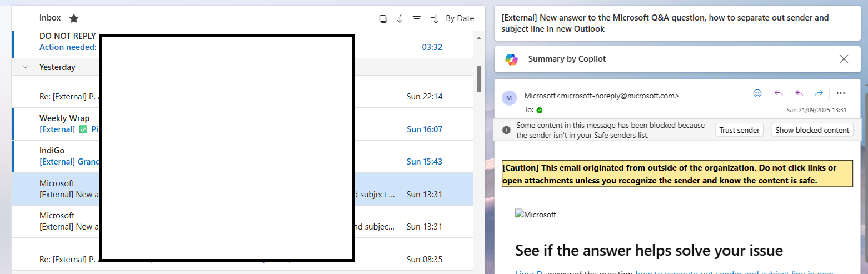The height and width of the screenshot is (274, 868).
Task: Close the Summary by Copilot panel
Action: (844, 59)
